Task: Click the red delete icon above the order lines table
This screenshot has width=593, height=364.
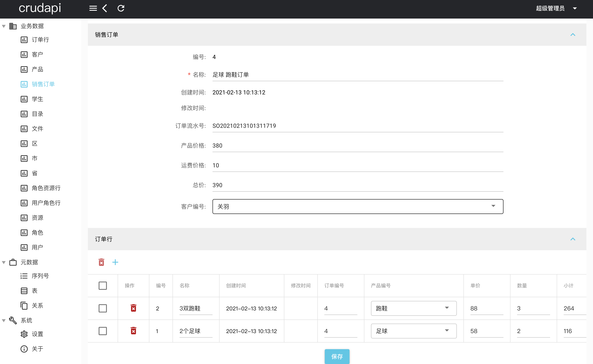Action: click(102, 262)
